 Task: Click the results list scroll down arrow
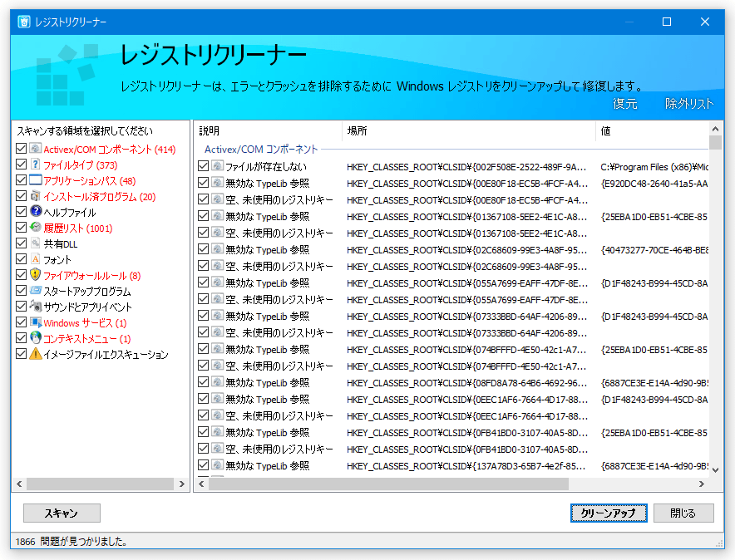point(715,470)
